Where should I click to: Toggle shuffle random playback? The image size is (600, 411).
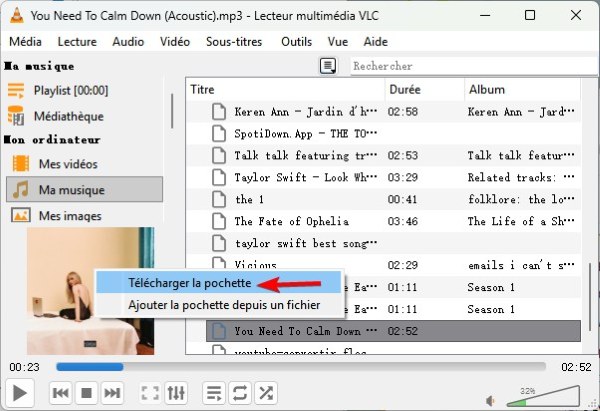tap(266, 393)
